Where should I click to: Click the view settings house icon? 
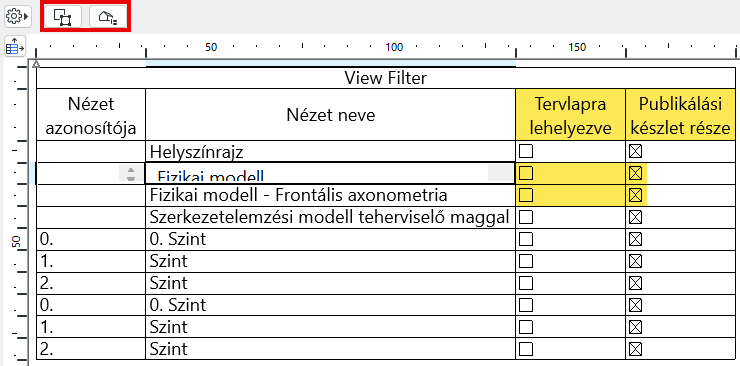(108, 17)
